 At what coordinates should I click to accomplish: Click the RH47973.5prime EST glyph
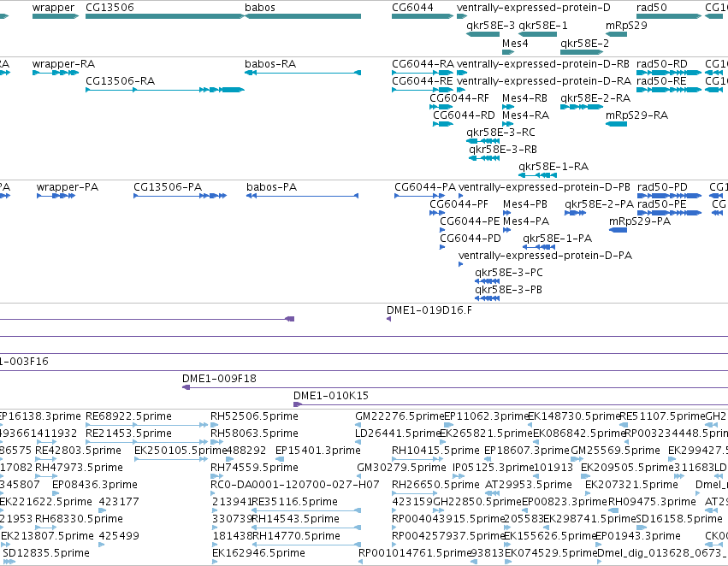(x=45, y=476)
